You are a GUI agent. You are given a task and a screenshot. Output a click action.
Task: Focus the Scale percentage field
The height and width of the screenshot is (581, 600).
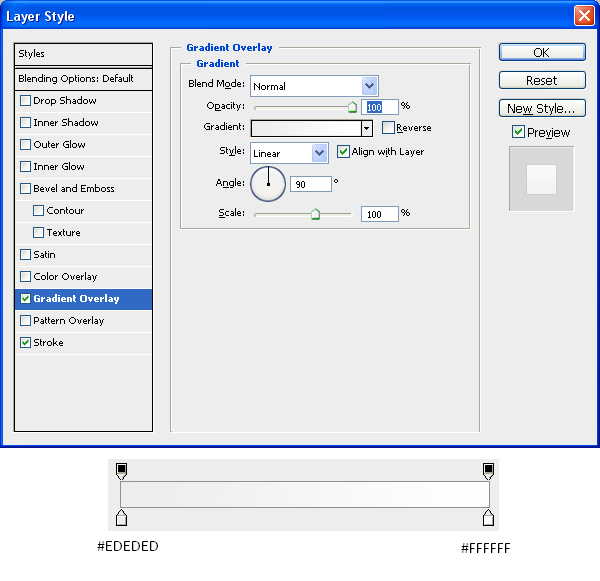(380, 214)
